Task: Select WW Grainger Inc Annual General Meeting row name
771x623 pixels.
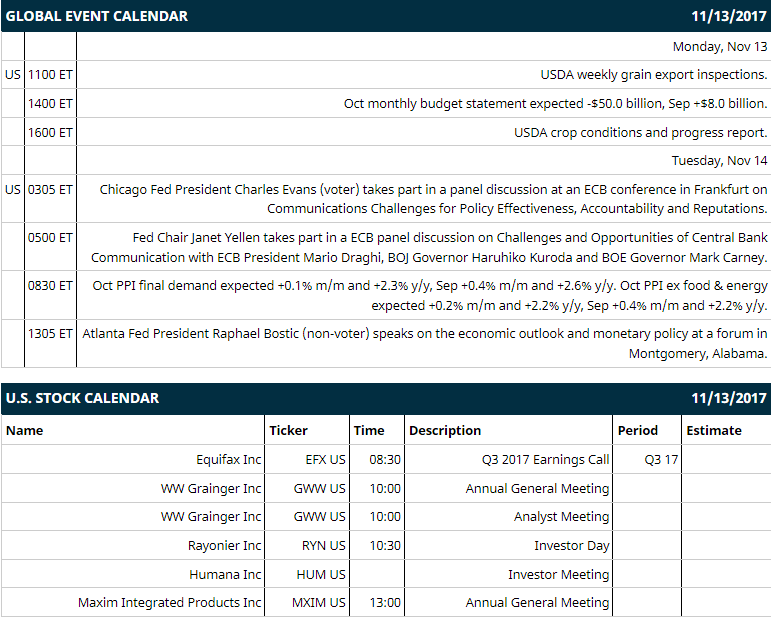Action: click(x=211, y=489)
